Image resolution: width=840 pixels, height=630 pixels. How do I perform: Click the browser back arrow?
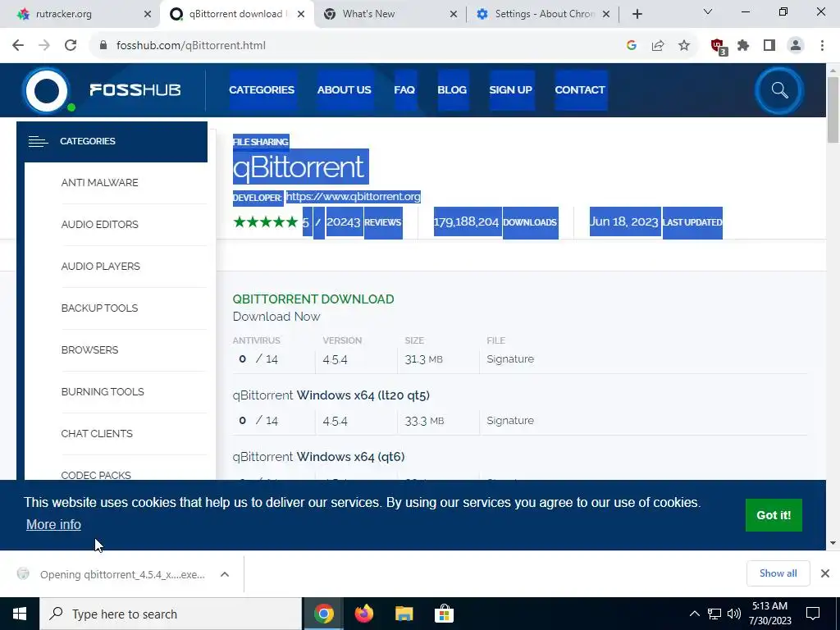tap(18, 46)
